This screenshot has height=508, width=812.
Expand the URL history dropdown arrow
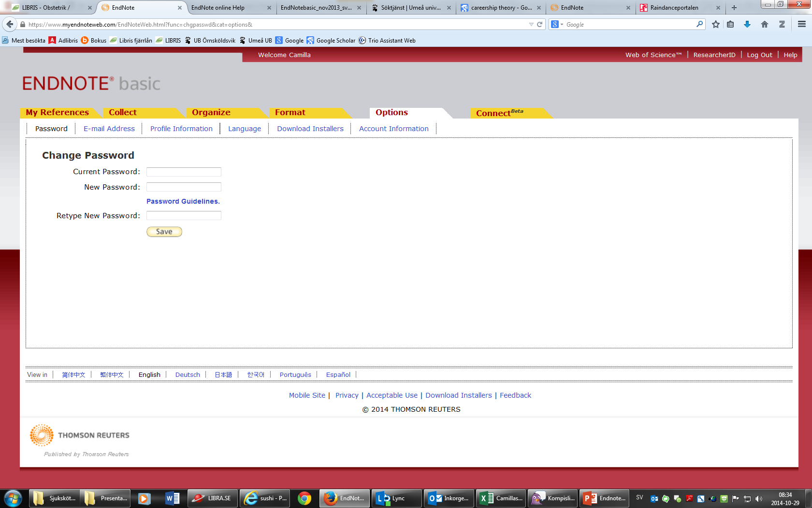(531, 24)
